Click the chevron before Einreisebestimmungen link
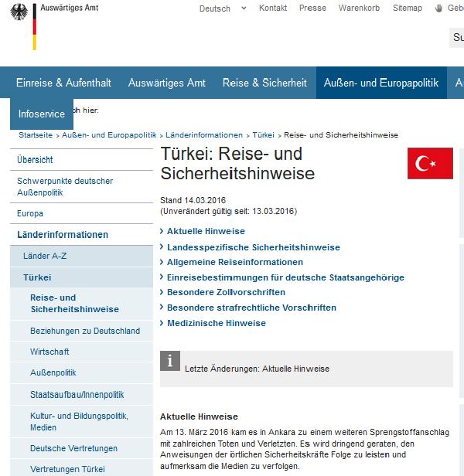Viewport: 464px width, 476px height. 162,277
